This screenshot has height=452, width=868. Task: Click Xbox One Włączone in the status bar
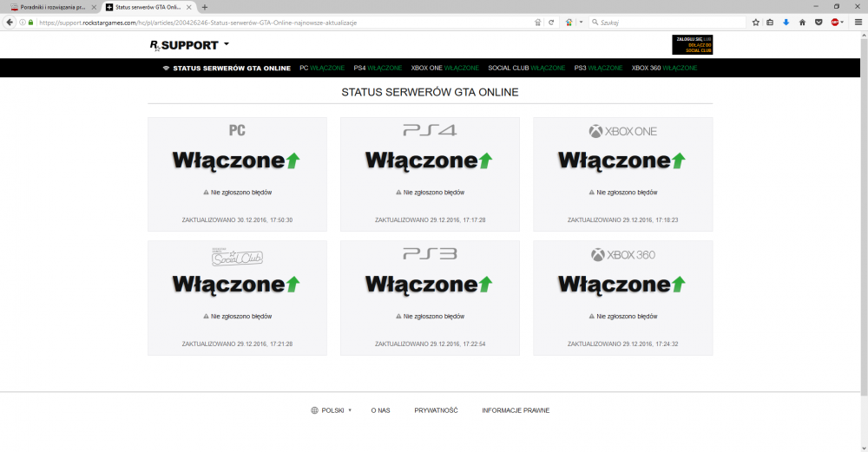pyautogui.click(x=444, y=68)
